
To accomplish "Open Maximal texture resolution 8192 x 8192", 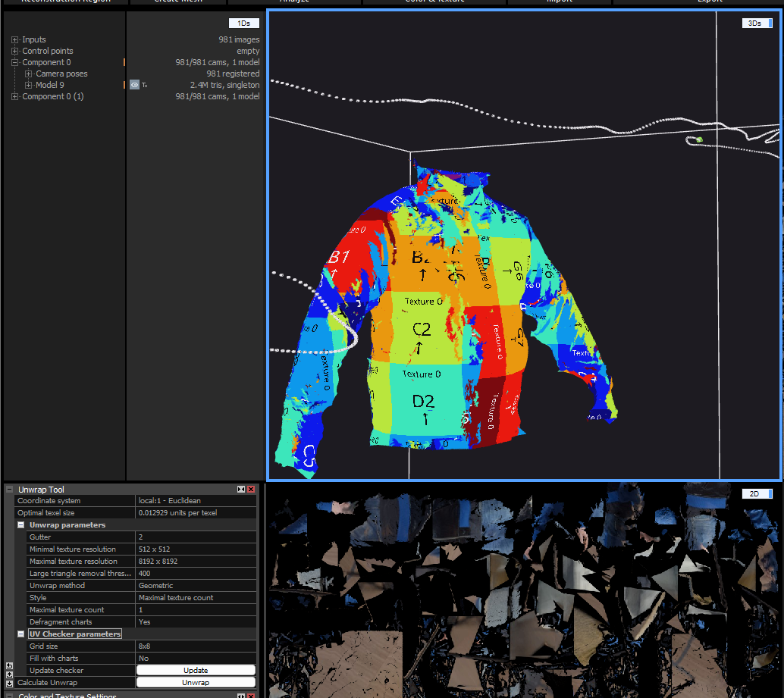I will [196, 561].
